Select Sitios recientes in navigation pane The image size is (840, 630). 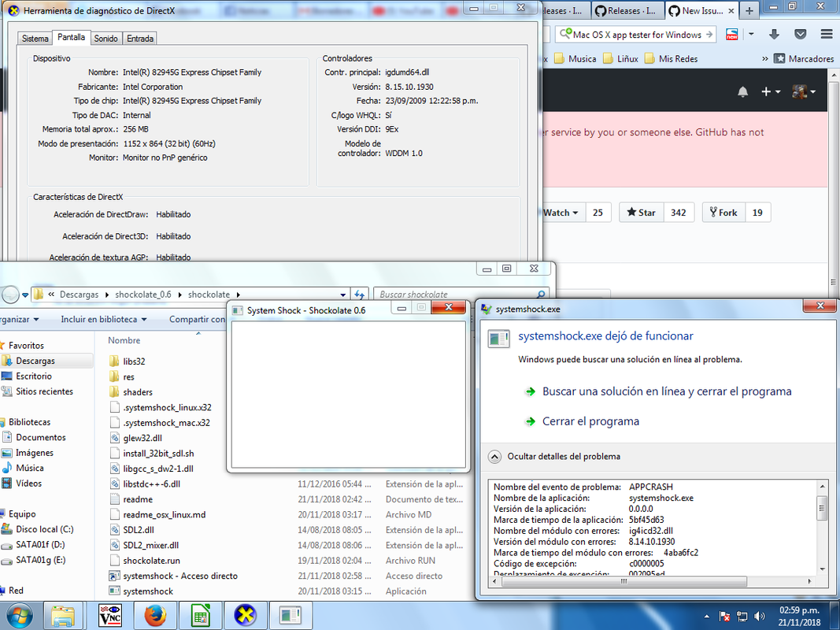[44, 391]
